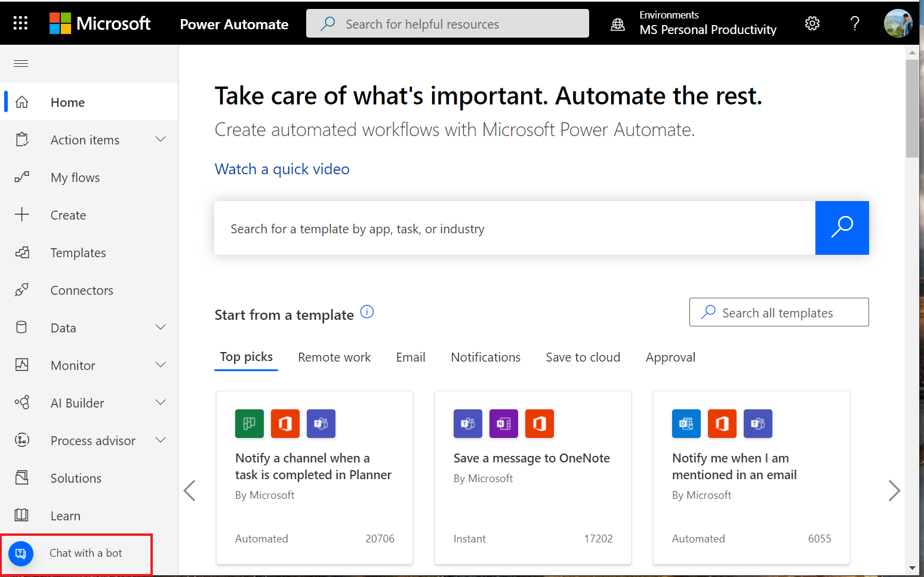Click the Monitor chart icon
This screenshot has height=577, width=924.
tap(22, 365)
